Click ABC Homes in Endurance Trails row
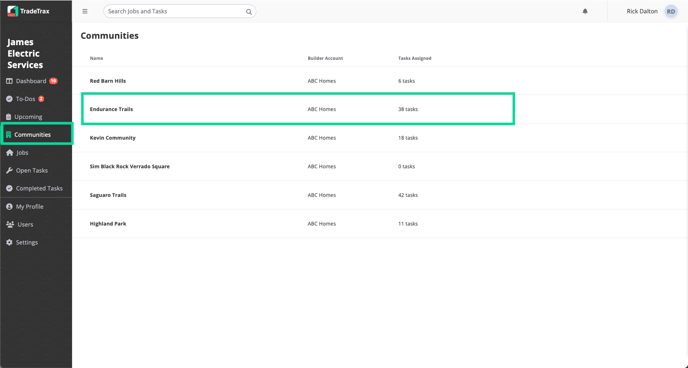 tap(322, 109)
